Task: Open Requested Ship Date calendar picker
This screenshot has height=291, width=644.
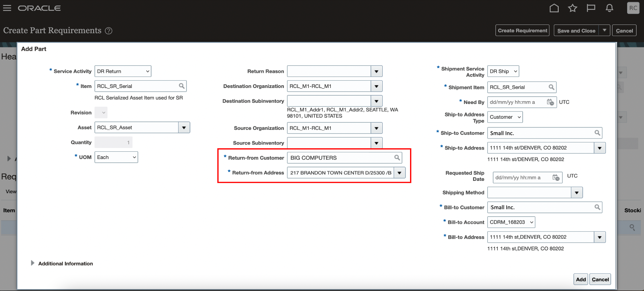Action: 556,178
